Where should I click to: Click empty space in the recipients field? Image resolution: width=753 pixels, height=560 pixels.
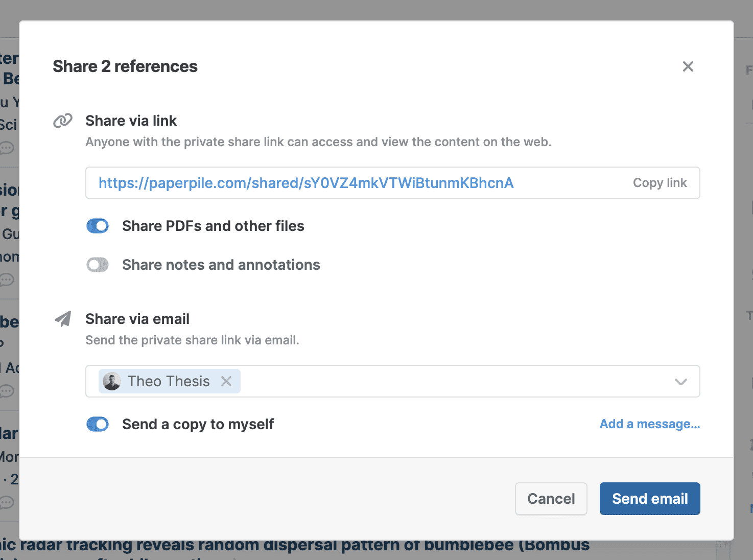(450, 381)
